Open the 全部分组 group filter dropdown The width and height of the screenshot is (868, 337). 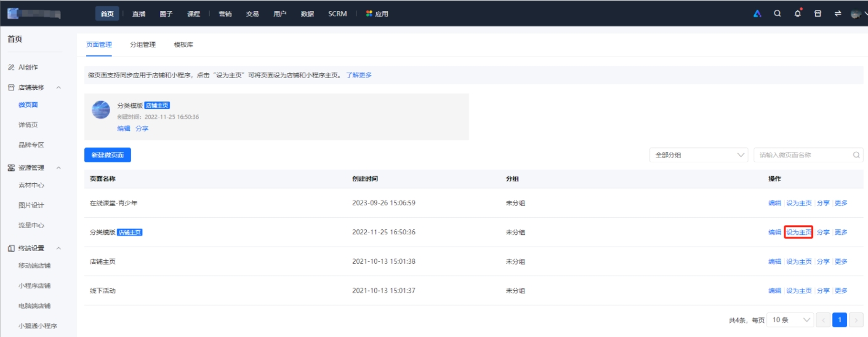(699, 155)
